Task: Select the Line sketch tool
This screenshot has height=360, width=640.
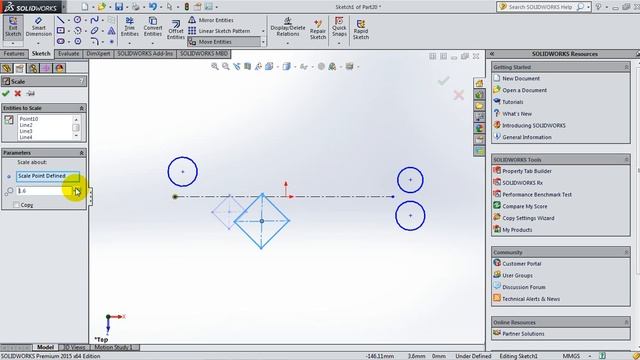Action: click(60, 20)
